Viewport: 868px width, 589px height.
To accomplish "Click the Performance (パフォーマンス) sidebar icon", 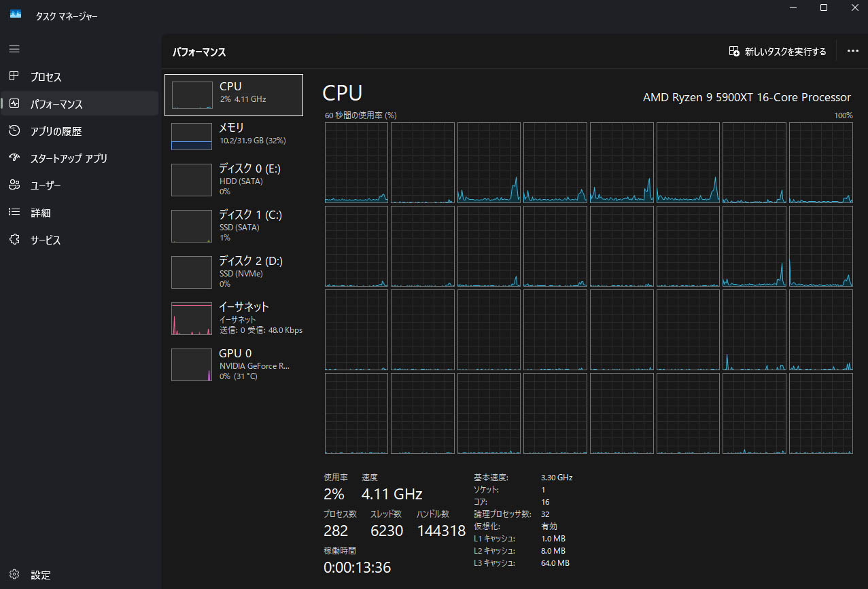I will [x=14, y=104].
